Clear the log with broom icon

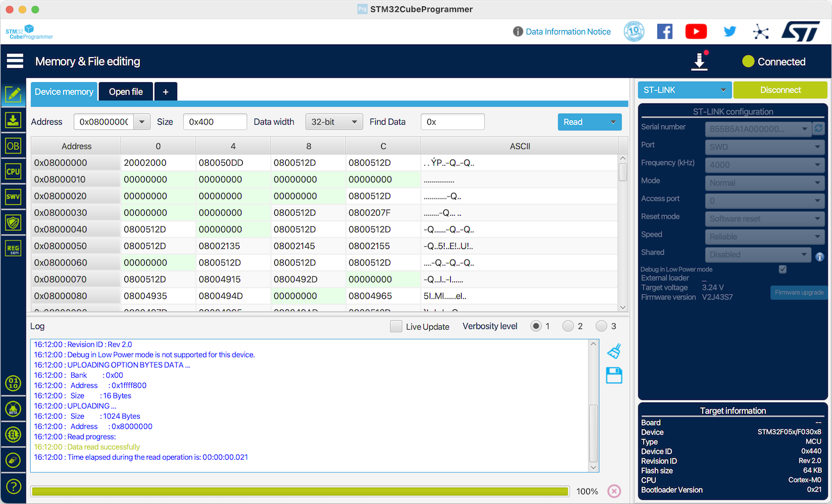point(614,351)
